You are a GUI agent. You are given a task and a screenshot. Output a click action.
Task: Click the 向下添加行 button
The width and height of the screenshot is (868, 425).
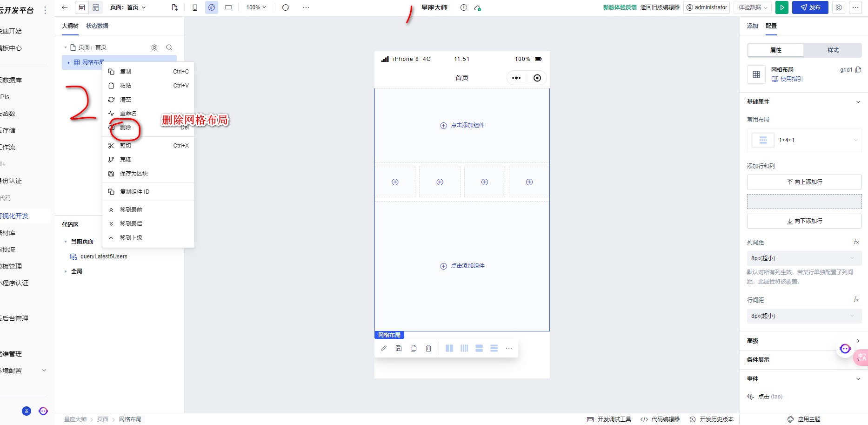(804, 221)
